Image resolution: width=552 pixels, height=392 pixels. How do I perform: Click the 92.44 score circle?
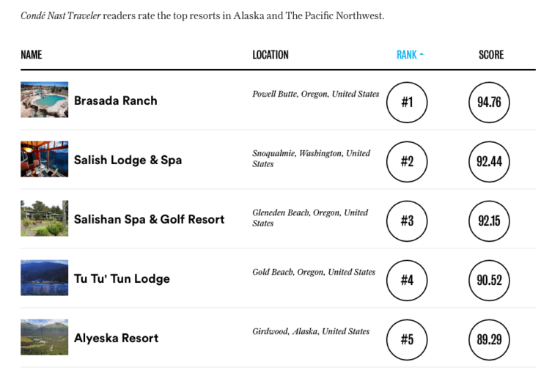click(489, 161)
